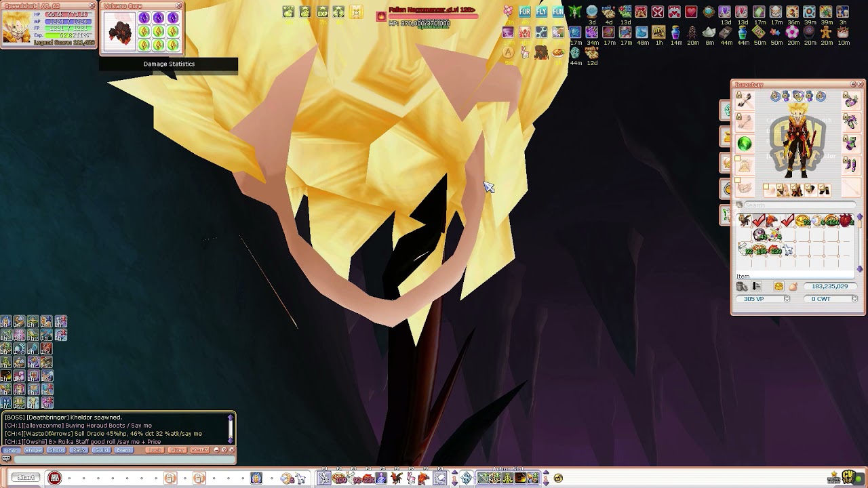Switch to the Shout tab
The width and height of the screenshot is (868, 488).
click(56, 450)
